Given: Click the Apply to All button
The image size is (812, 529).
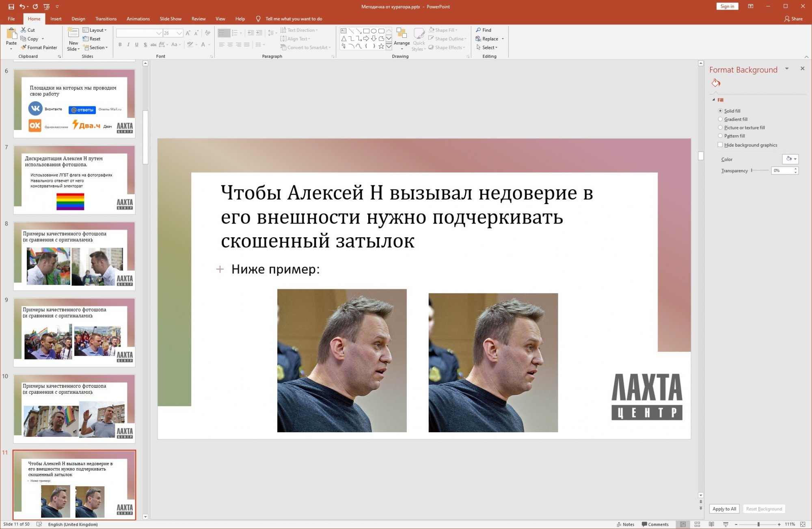Looking at the screenshot, I should tap(723, 509).
